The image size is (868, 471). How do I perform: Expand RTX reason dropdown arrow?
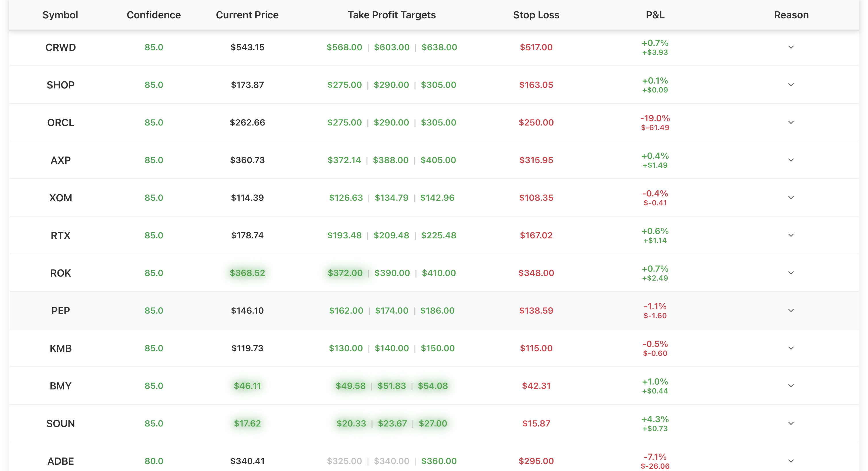click(791, 235)
